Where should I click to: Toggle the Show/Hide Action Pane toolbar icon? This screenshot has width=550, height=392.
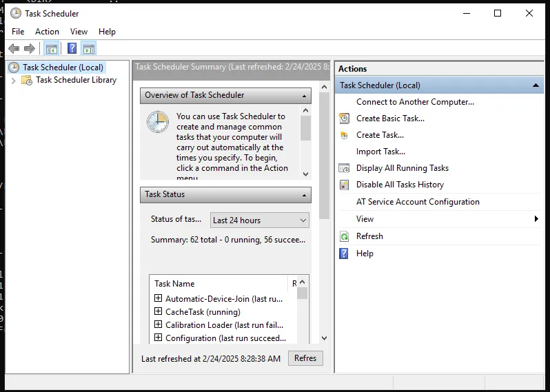pos(89,48)
